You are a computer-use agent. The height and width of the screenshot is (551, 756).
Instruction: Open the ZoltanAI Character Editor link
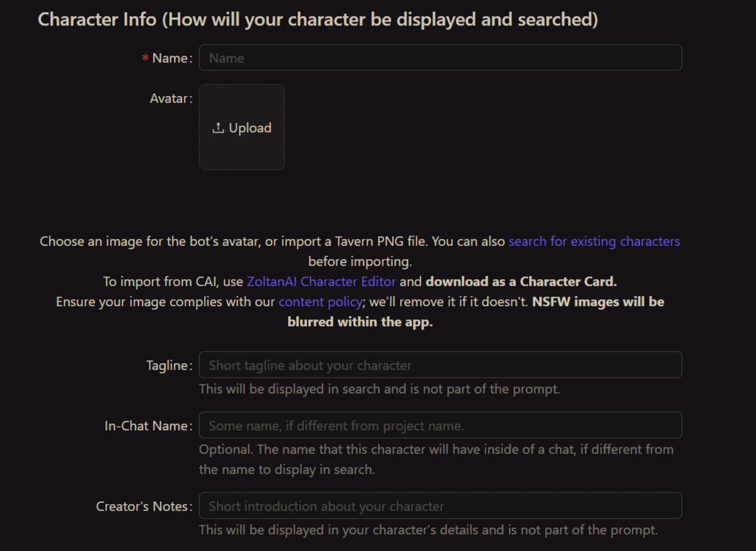321,281
